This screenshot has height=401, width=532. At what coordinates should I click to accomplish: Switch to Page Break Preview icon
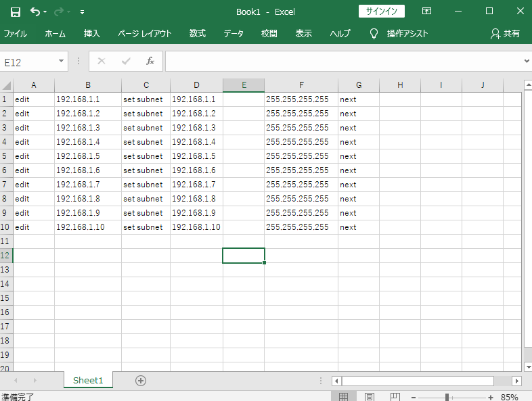click(x=395, y=397)
